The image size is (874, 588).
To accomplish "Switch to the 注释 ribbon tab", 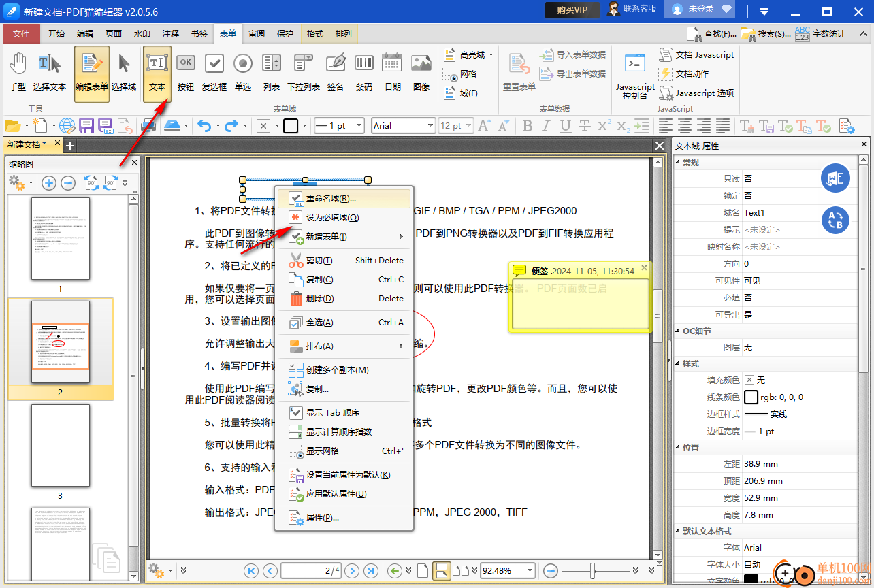I will pyautogui.click(x=171, y=34).
